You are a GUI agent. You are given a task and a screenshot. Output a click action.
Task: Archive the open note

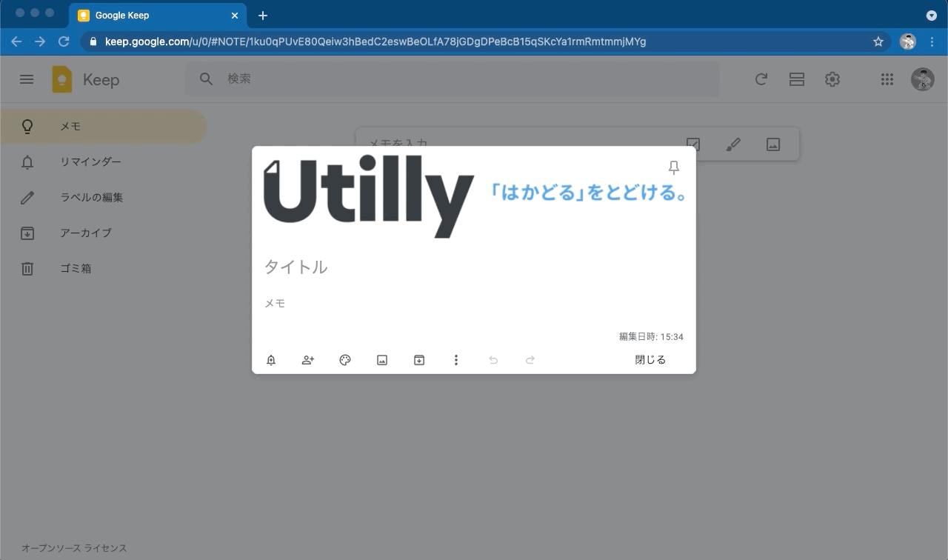[419, 360]
